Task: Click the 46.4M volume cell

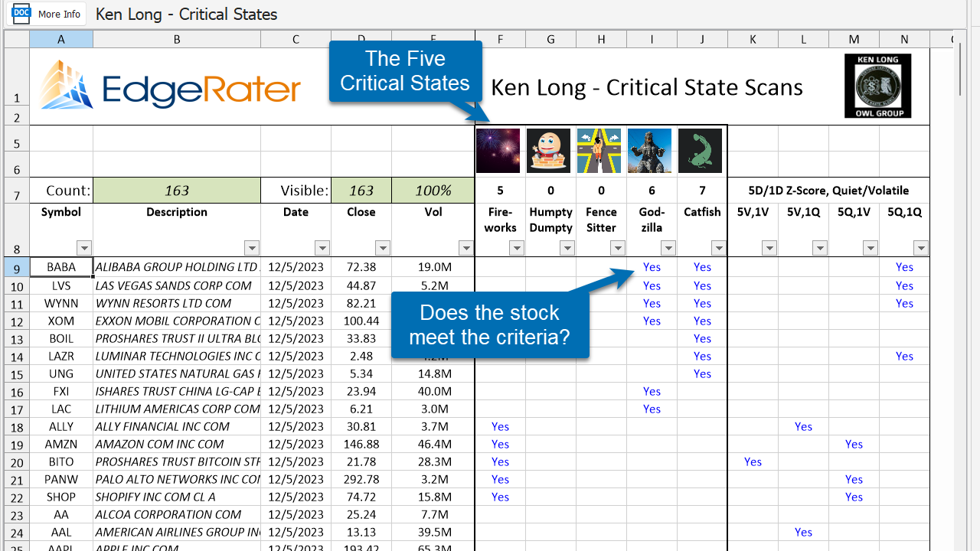Action: click(x=433, y=444)
